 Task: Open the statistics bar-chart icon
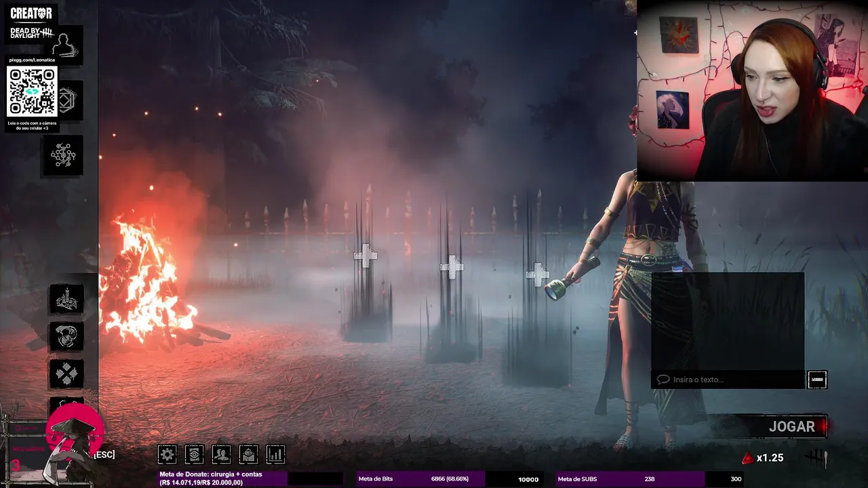click(275, 454)
